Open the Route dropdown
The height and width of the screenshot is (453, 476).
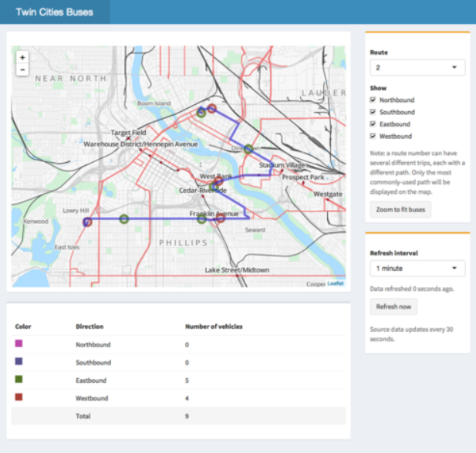(x=417, y=68)
